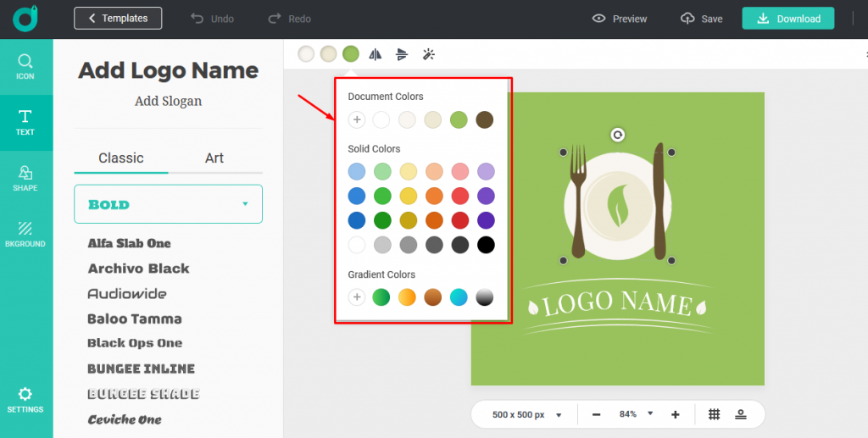
Task: Flip the icon horizontally
Action: click(376, 54)
